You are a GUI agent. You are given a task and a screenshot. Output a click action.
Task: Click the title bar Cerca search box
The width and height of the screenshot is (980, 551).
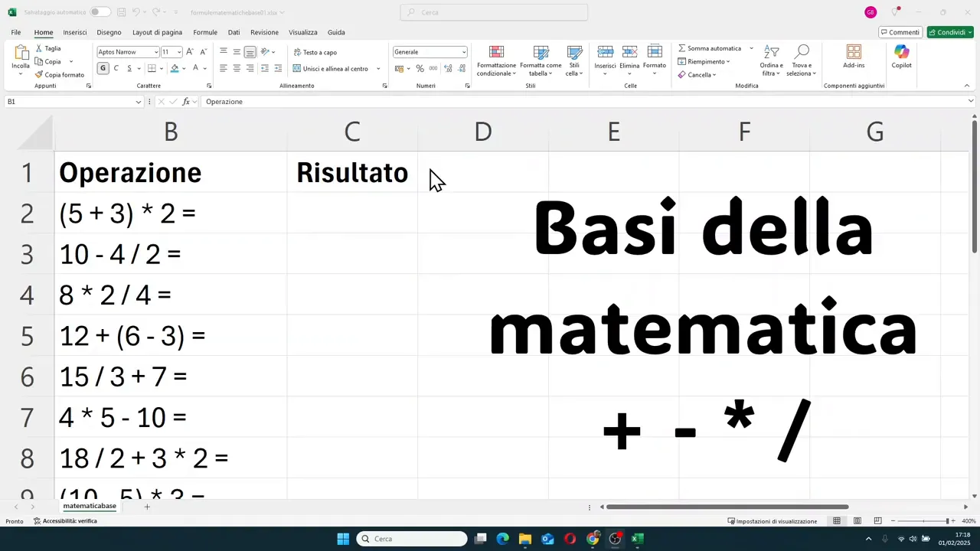[x=494, y=12]
